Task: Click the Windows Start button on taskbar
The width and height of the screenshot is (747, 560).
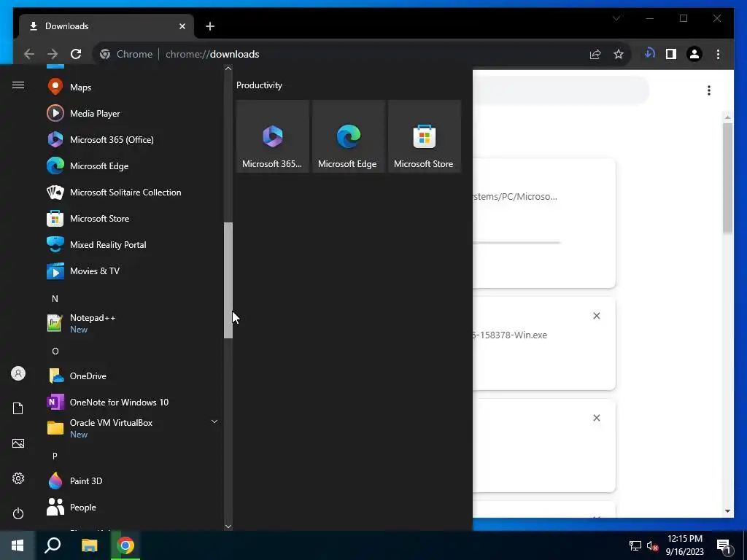Action: point(18,545)
